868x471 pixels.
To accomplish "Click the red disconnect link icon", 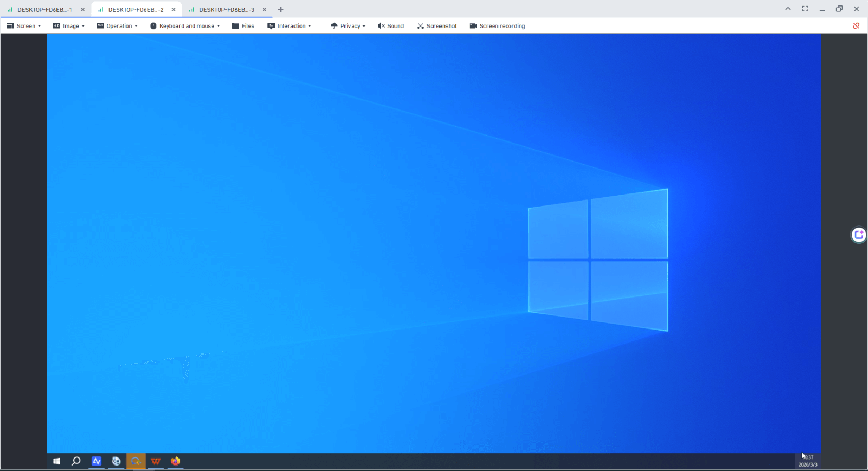I will click(856, 26).
